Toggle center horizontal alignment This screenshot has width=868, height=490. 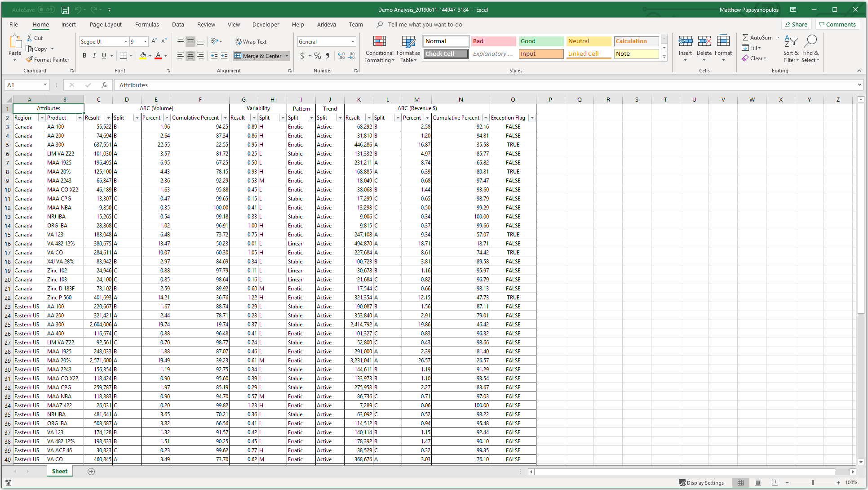click(x=190, y=56)
